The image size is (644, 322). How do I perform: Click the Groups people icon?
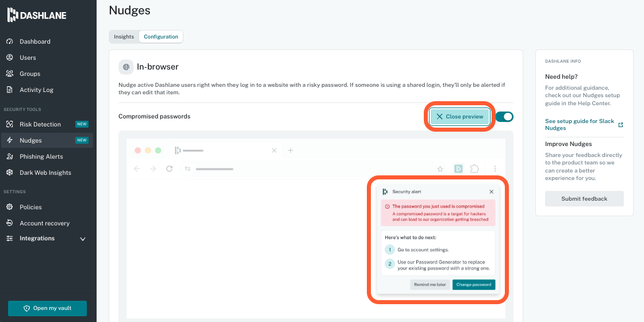click(9, 74)
